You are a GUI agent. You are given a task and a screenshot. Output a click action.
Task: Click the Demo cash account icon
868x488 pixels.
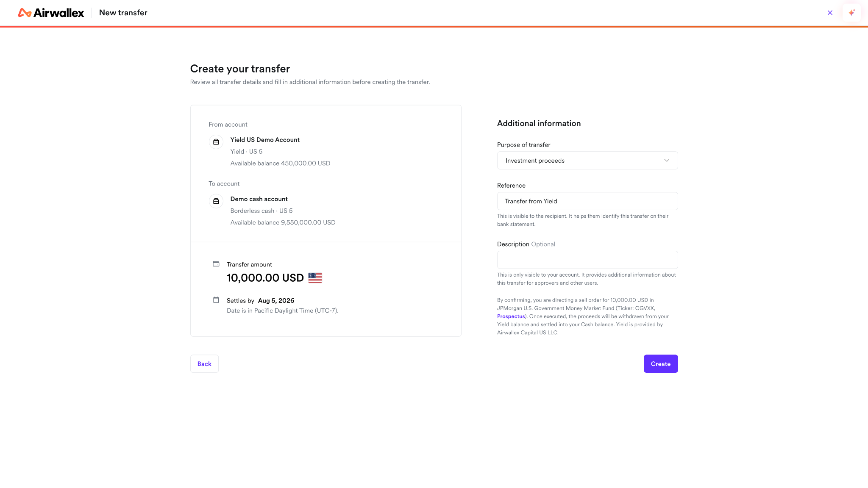216,201
